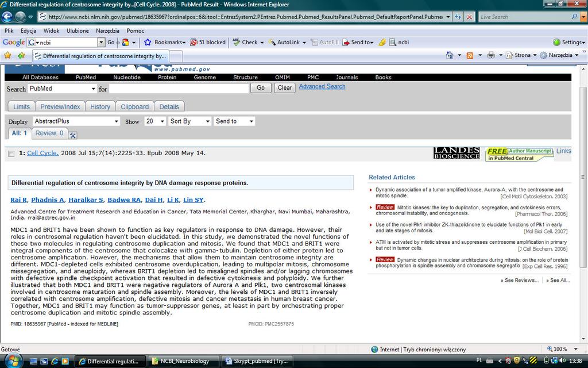Tick the checkbox for result 1
Screen dimensions: 588x368
pyautogui.click(x=11, y=154)
